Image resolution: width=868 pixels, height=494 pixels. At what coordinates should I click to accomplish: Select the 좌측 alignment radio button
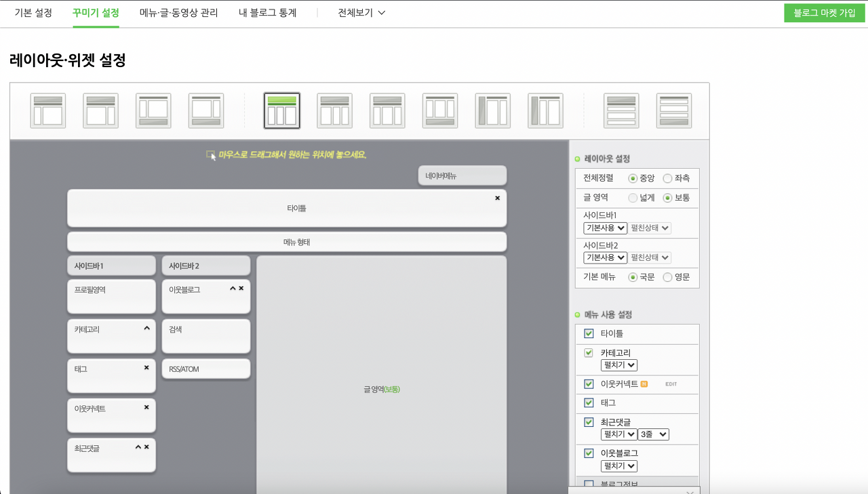[667, 178]
